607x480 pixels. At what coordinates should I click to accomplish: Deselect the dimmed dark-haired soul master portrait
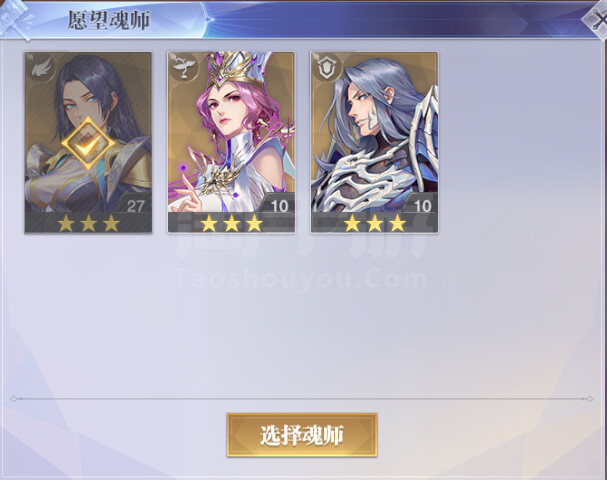click(x=88, y=142)
